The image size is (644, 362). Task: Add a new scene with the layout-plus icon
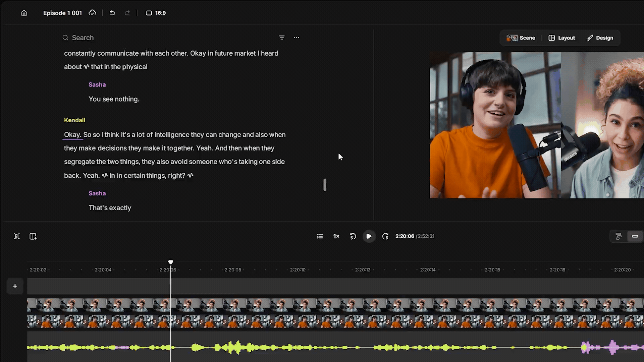coord(33,236)
